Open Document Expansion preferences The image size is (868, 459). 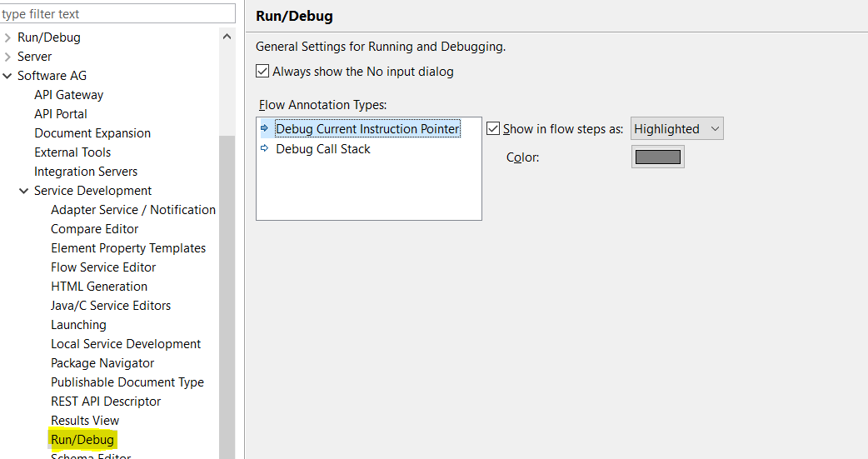point(92,133)
